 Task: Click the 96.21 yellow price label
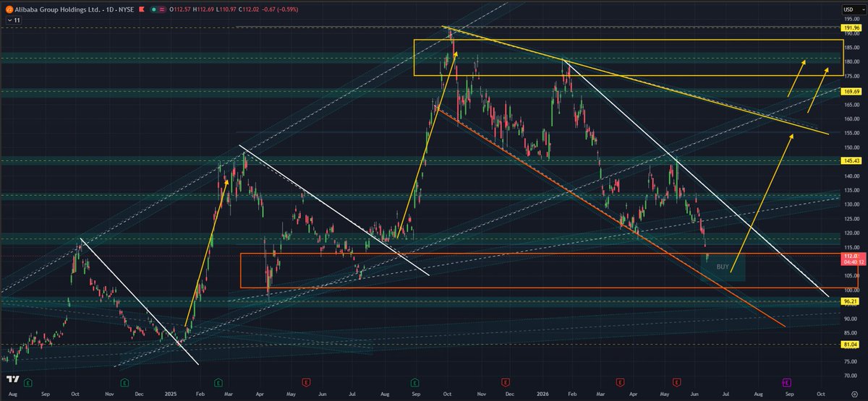850,301
